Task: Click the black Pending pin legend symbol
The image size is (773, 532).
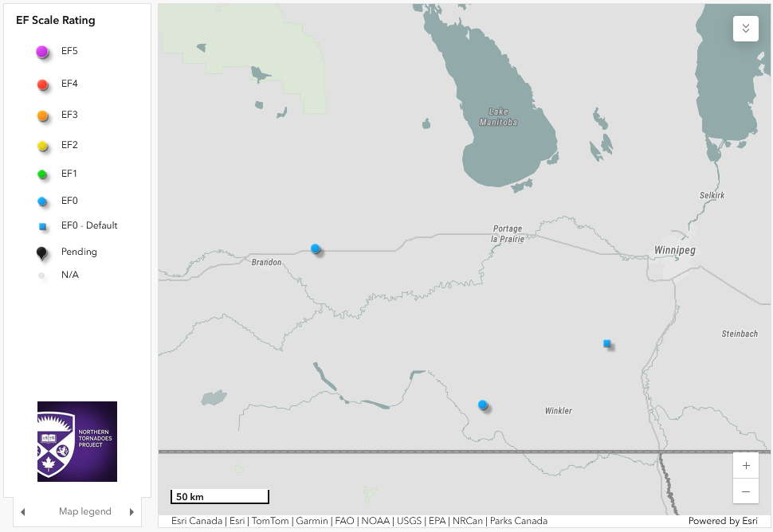Action: pyautogui.click(x=42, y=253)
